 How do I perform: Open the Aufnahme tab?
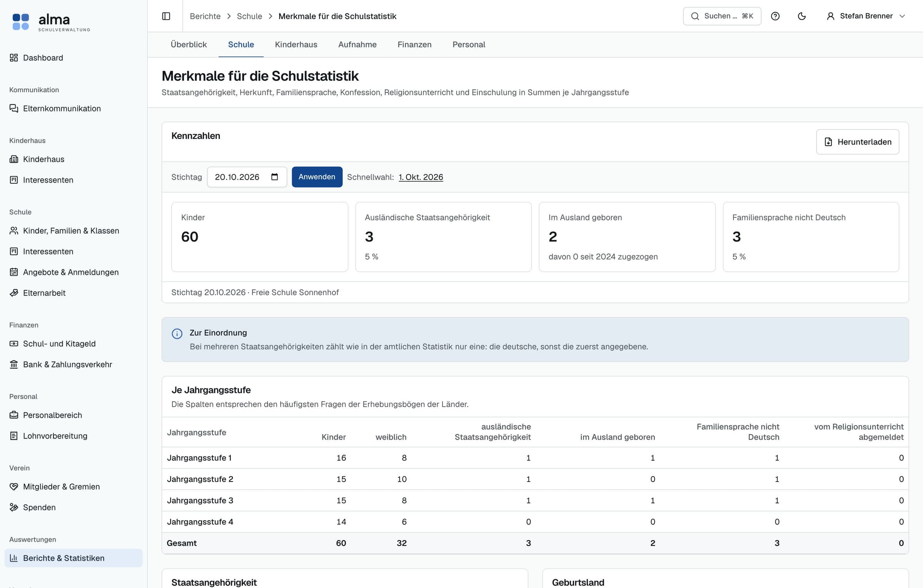click(357, 45)
